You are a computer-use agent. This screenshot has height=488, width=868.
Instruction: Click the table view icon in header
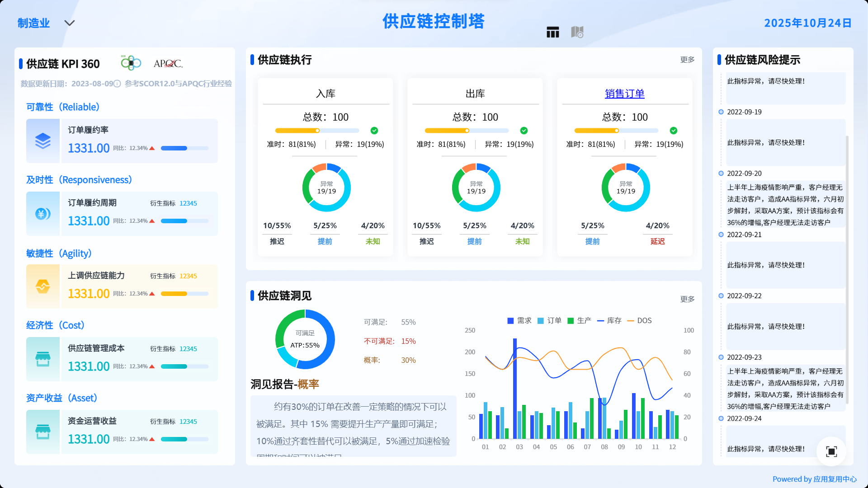click(x=552, y=32)
